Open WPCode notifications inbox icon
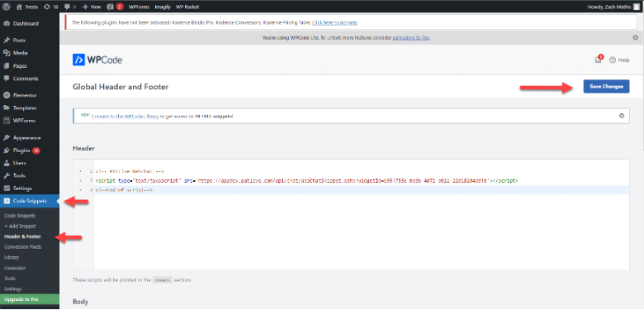This screenshot has height=310, width=644. tap(599, 60)
